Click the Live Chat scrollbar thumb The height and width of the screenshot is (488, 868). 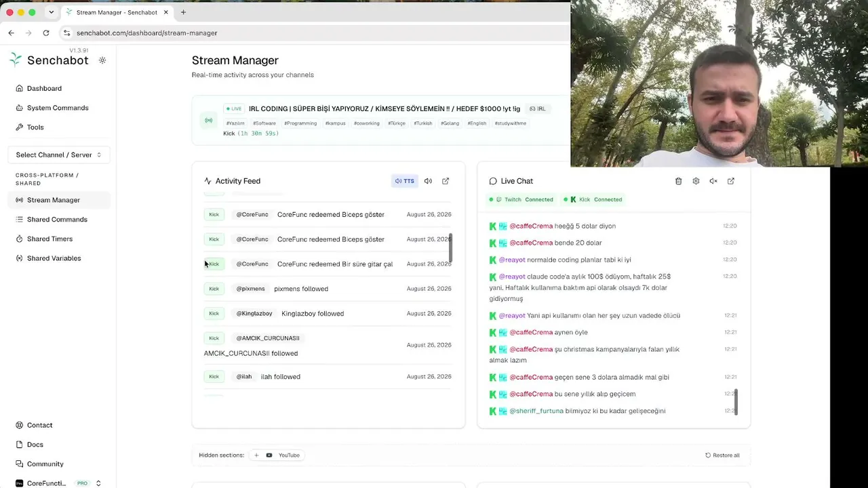coord(736,402)
